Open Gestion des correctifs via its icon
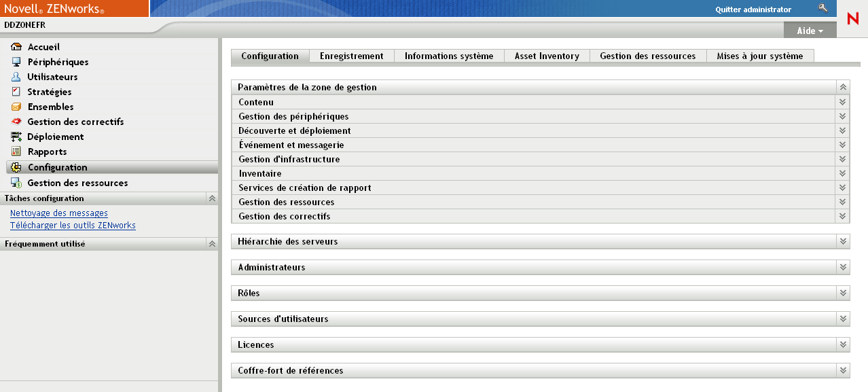The width and height of the screenshot is (868, 392). click(x=16, y=121)
